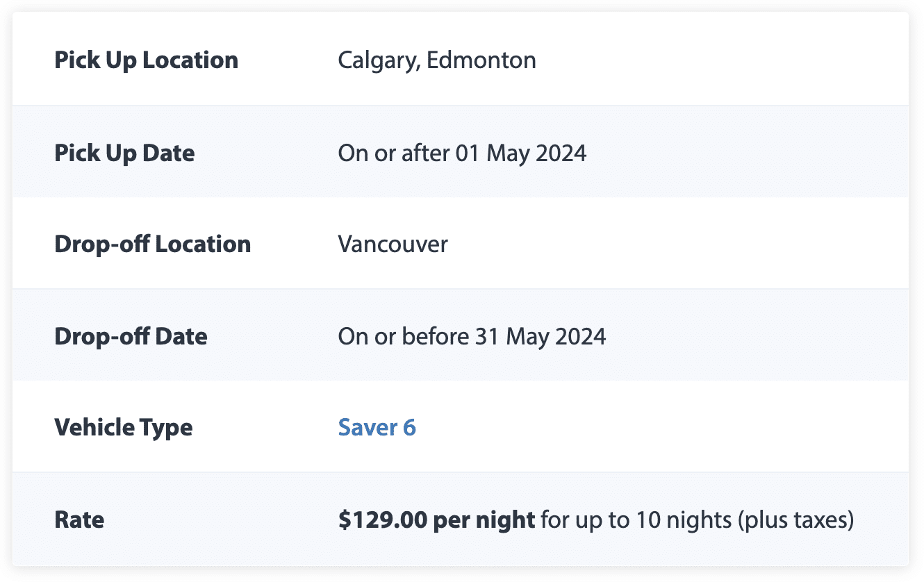The image size is (924, 582).
Task: Click the Vehicle Type label
Action: click(x=123, y=427)
